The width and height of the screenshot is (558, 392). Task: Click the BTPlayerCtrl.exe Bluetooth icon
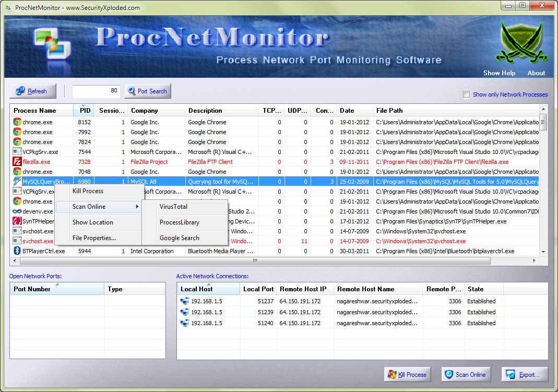click(17, 251)
